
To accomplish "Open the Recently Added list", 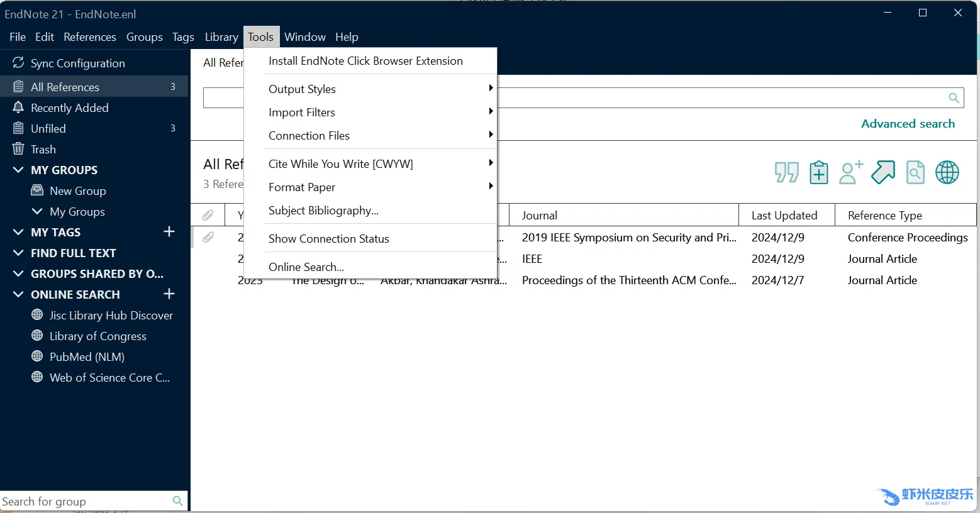I will pos(69,108).
